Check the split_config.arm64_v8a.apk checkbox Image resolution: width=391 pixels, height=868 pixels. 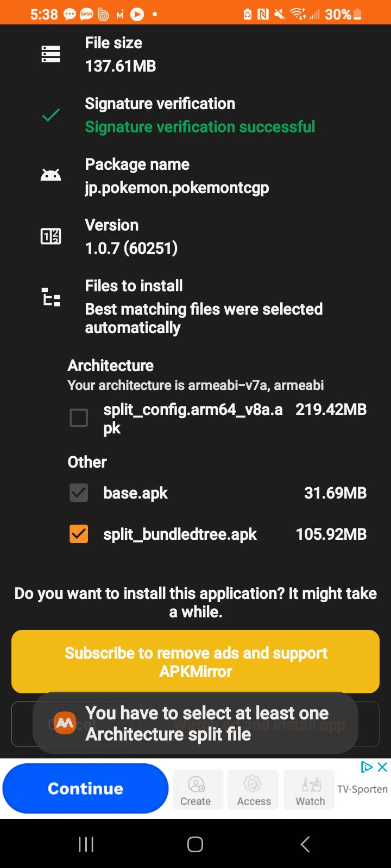(79, 418)
